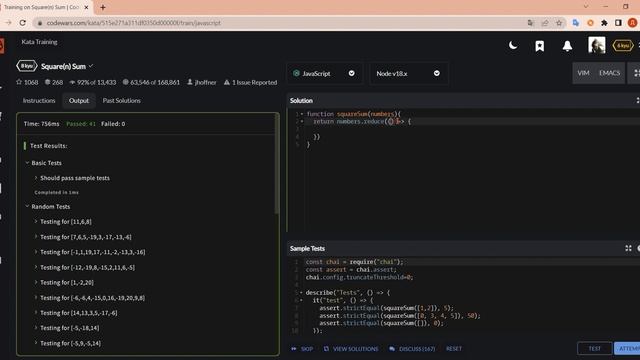The width and height of the screenshot is (640, 360).
Task: Open the Chrome profile avatar
Action: [632, 23]
